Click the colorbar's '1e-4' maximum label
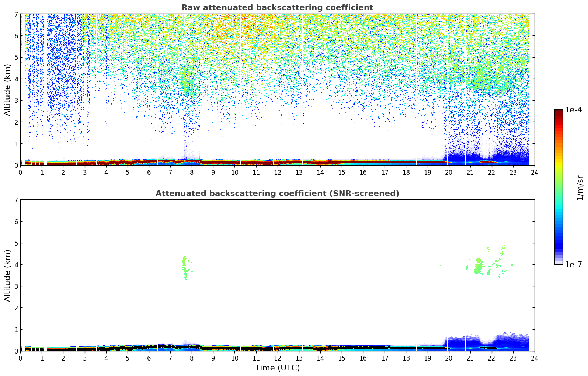Viewport: 588px width, 376px height. point(573,110)
